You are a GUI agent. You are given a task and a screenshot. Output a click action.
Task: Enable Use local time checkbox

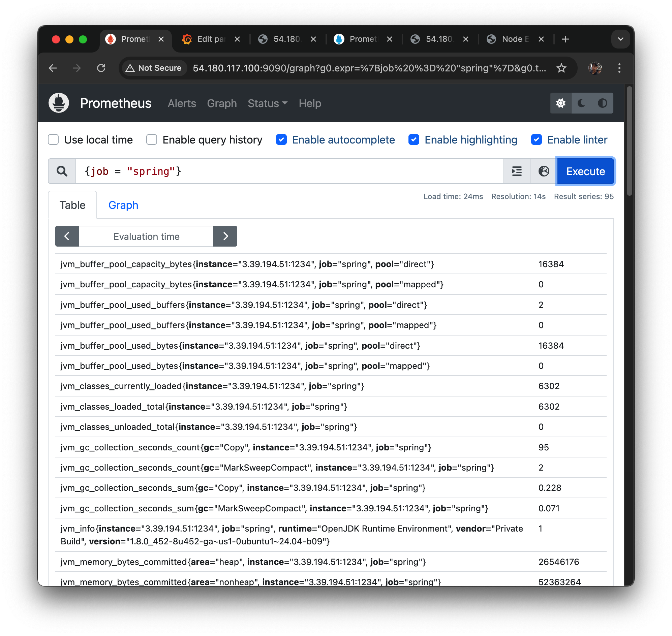coord(53,140)
